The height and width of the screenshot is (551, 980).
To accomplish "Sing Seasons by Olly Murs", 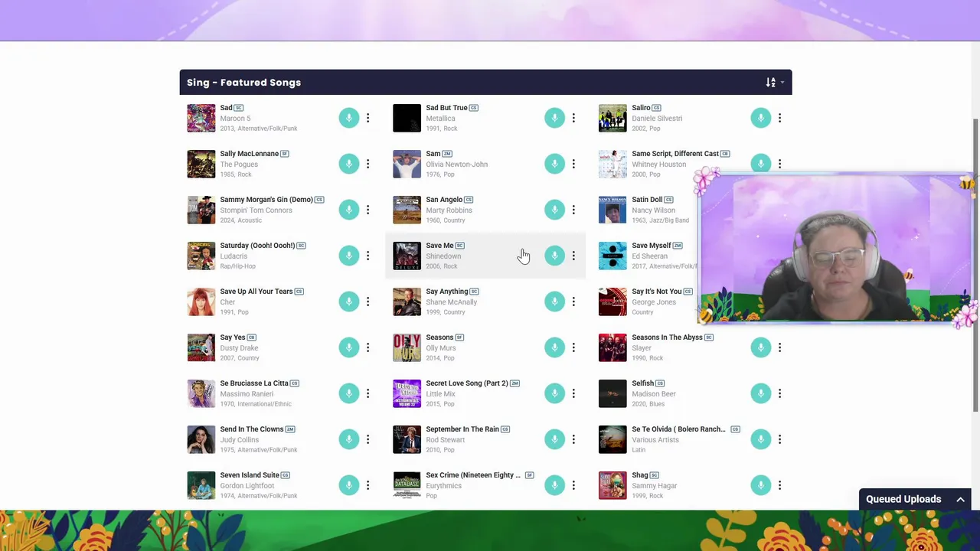I will pos(554,347).
